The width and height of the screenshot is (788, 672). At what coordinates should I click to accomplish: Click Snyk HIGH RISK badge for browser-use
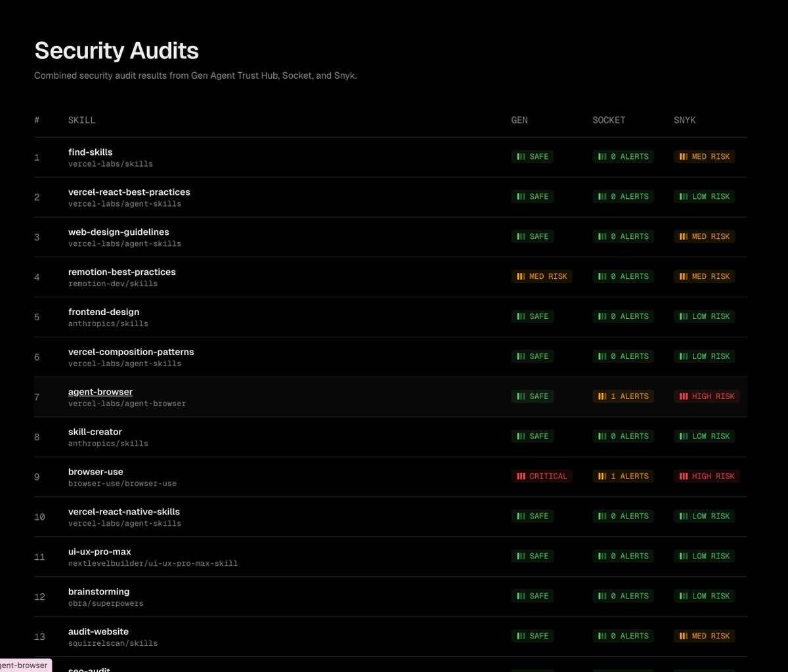point(707,477)
